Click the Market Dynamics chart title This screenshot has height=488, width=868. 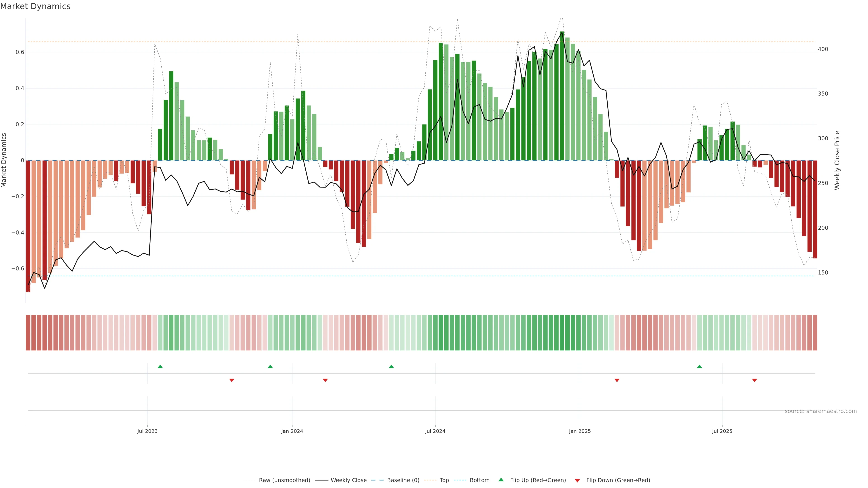click(x=35, y=6)
